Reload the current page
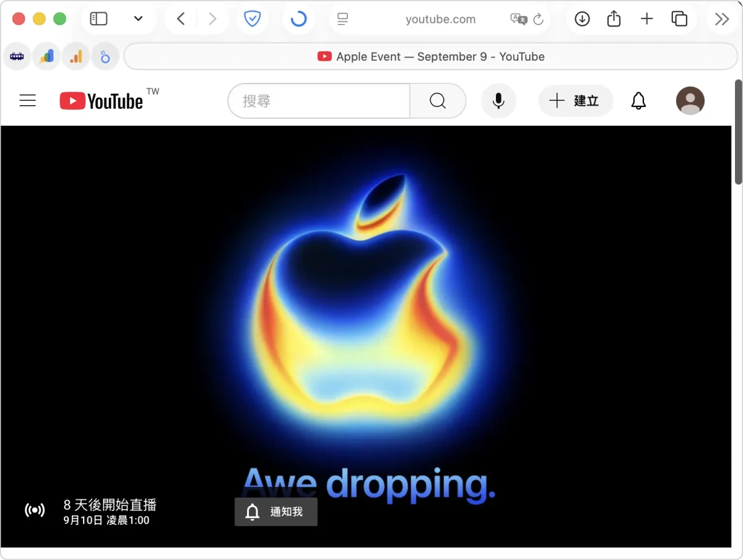743x560 pixels. coord(538,19)
